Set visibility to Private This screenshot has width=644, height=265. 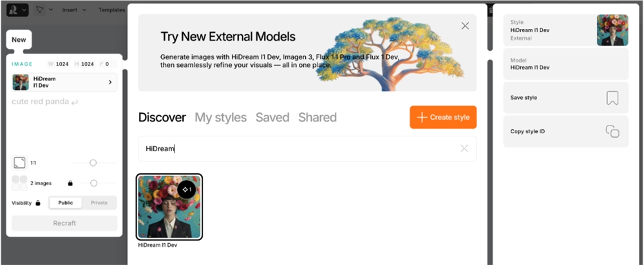coord(99,203)
